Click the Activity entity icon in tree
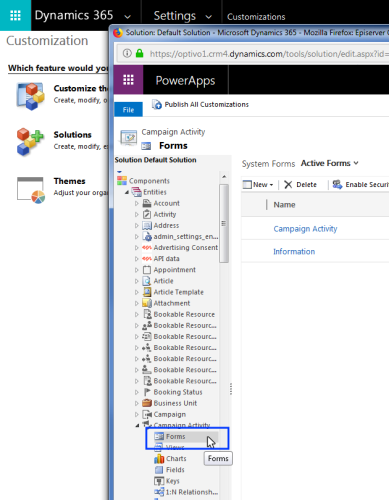The image size is (389, 500). click(147, 214)
